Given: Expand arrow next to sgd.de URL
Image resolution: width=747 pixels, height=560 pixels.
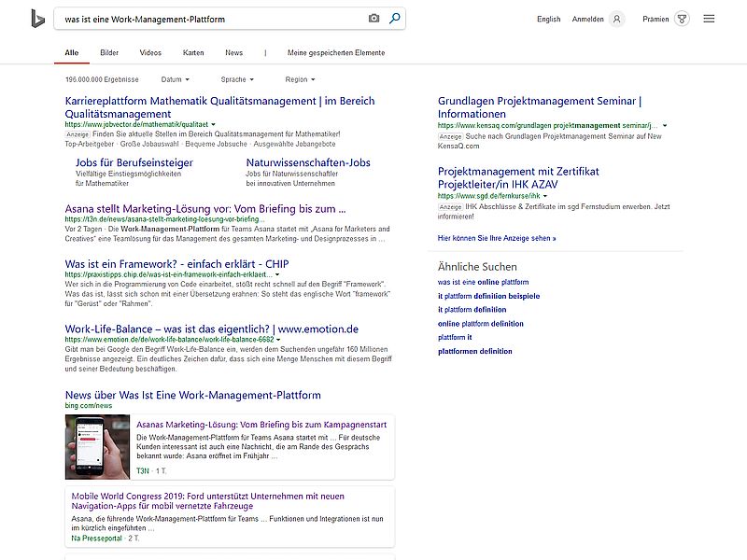Looking at the screenshot, I should 545,196.
